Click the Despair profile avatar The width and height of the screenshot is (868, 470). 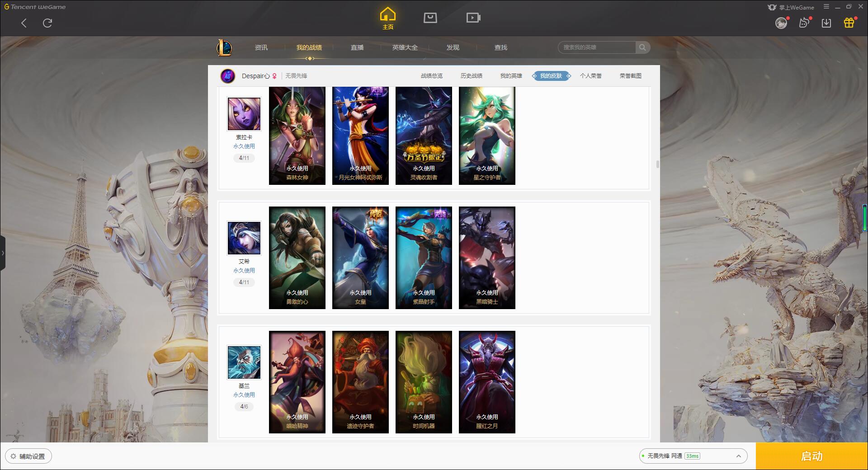coord(228,76)
